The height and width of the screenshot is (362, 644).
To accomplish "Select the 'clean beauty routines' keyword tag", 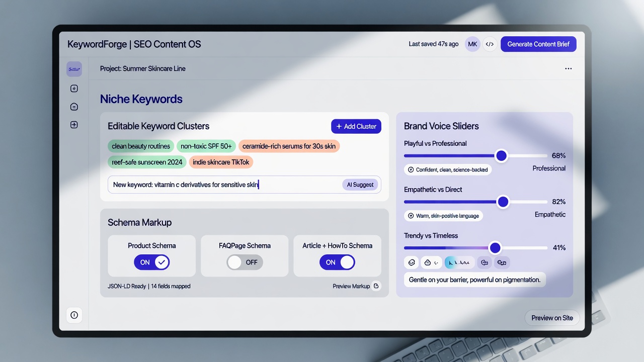I will pyautogui.click(x=141, y=146).
